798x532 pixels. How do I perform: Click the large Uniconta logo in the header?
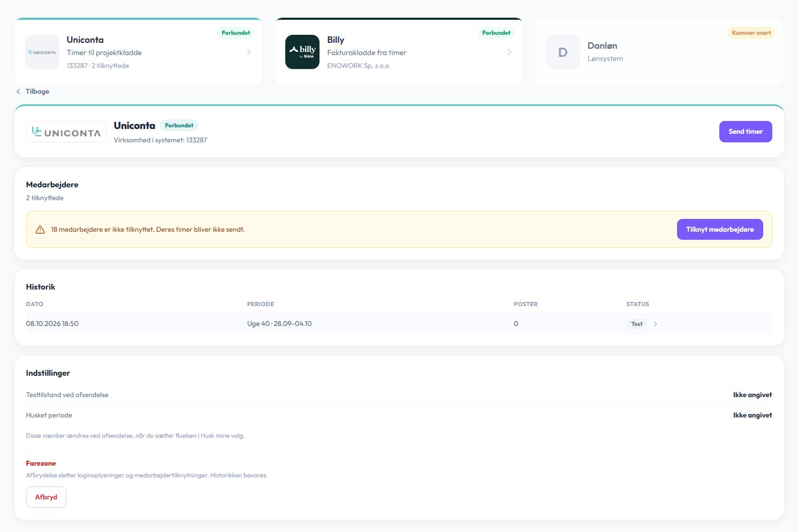pyautogui.click(x=66, y=132)
